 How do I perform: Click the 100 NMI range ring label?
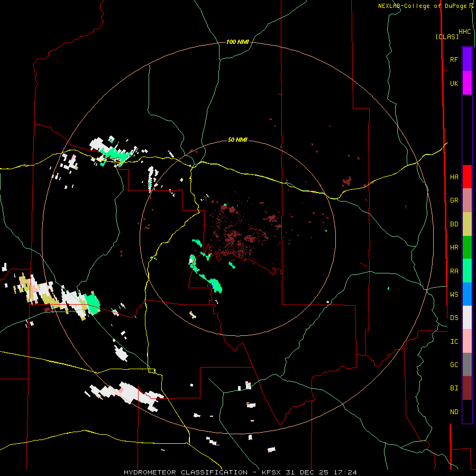point(237,42)
